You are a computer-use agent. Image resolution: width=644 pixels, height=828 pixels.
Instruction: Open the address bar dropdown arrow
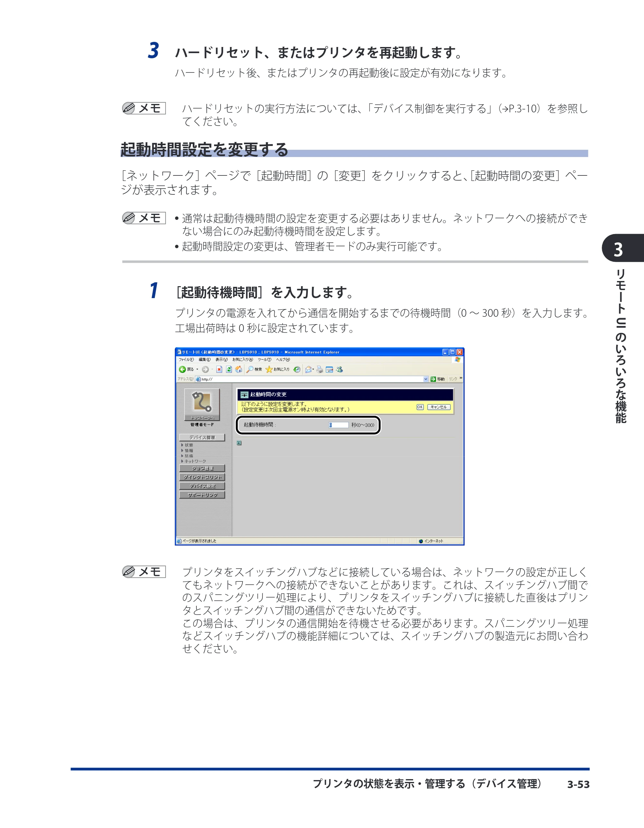click(x=426, y=379)
